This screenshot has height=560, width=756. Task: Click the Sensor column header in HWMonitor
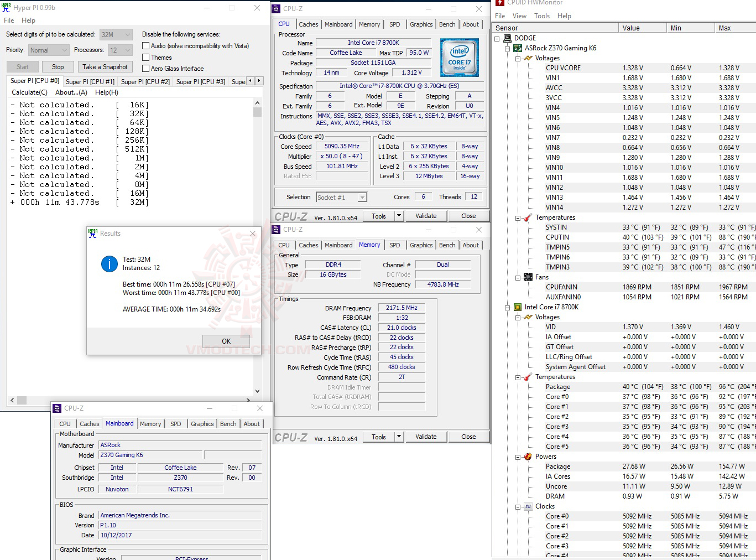click(x=555, y=28)
